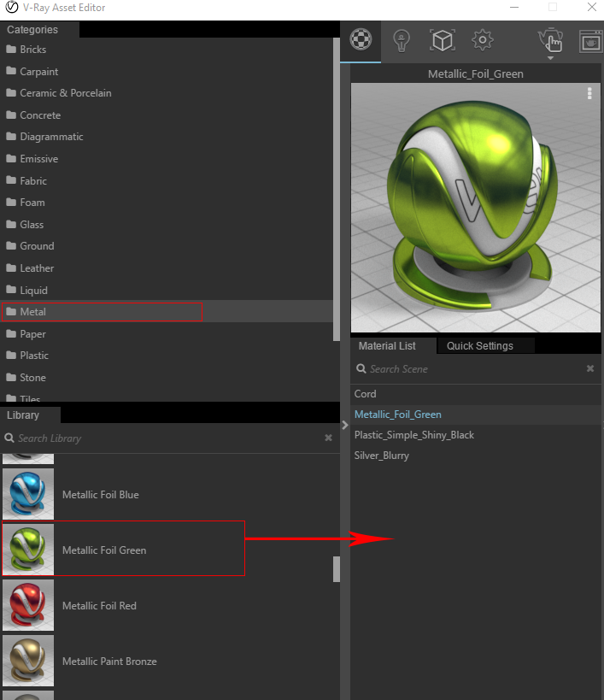Open render options arrow under teapot
The image size is (604, 700).
tap(550, 58)
